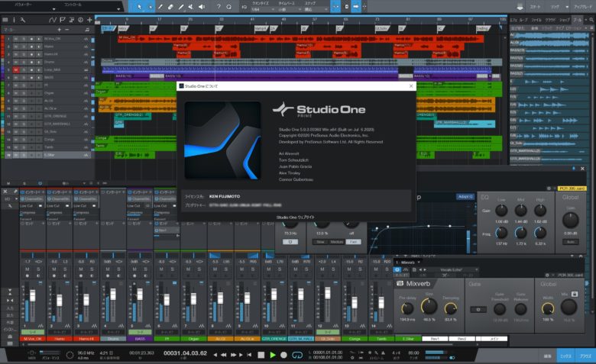
Task: Click the EQ Low gain knob
Action: pyautogui.click(x=501, y=211)
